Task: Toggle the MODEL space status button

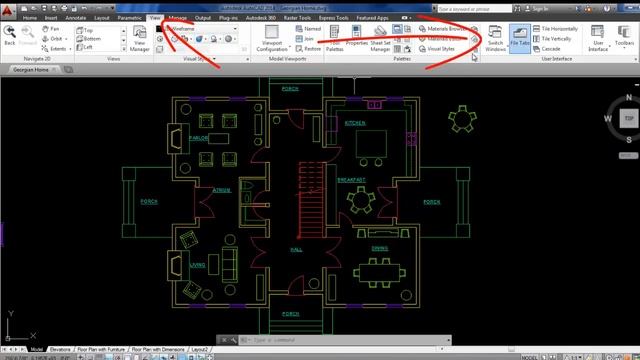Action: [529, 358]
